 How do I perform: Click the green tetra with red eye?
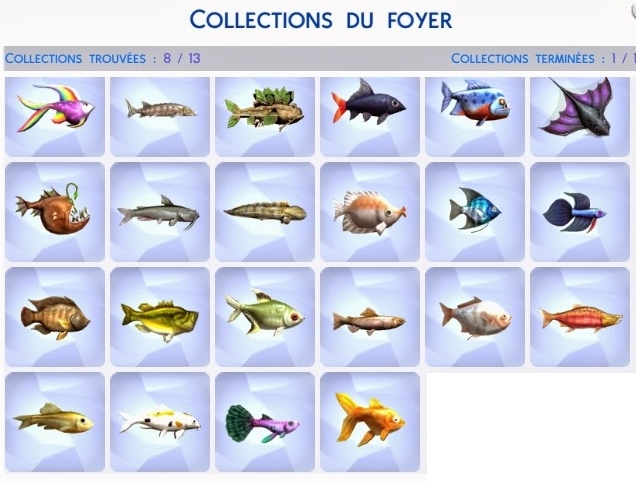[265, 317]
